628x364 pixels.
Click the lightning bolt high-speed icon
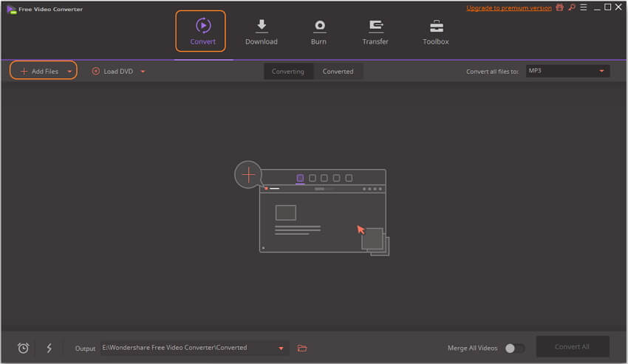50,348
